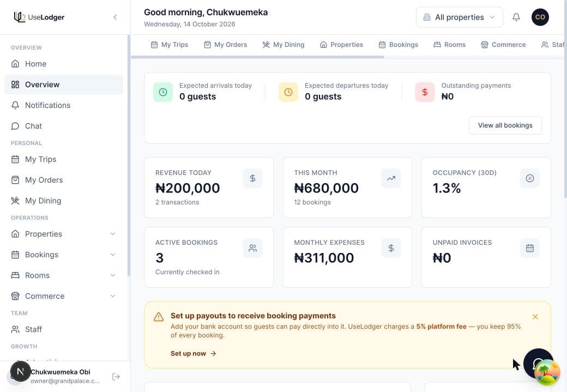Open the All properties dropdown
Image resolution: width=567 pixels, height=392 pixels.
[459, 17]
